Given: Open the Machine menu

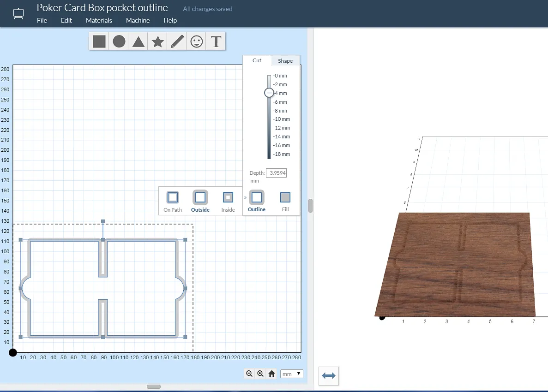Looking at the screenshot, I should click(x=138, y=20).
